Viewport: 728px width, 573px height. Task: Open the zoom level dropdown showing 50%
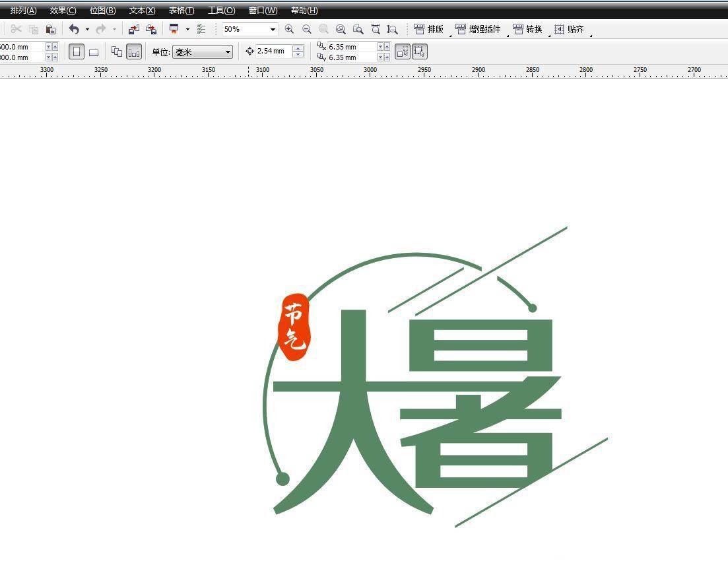coord(273,29)
